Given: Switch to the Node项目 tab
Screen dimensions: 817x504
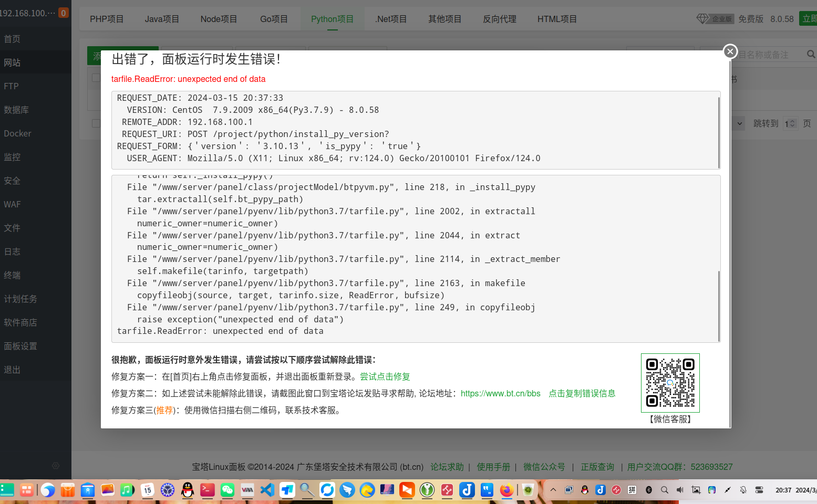Looking at the screenshot, I should 219,19.
